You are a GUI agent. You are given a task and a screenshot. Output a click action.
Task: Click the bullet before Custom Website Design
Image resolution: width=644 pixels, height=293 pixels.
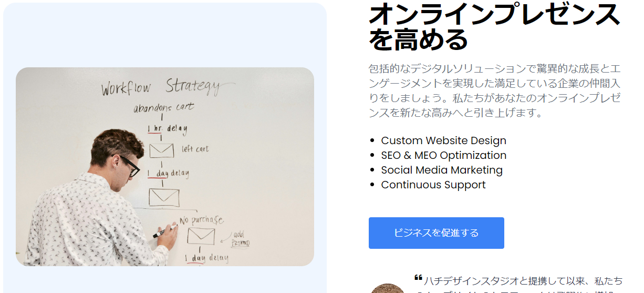tap(372, 141)
